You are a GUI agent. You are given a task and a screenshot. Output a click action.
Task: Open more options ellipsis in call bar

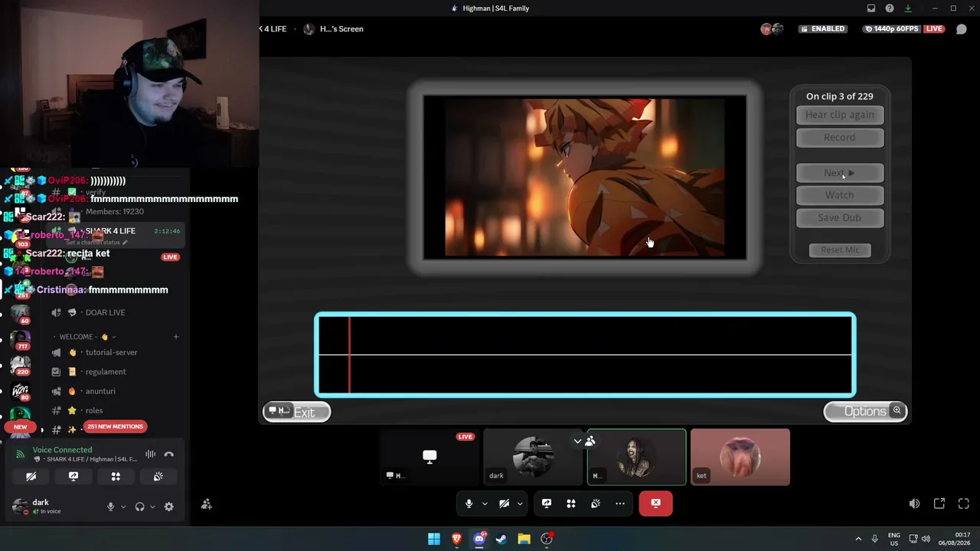(x=620, y=504)
